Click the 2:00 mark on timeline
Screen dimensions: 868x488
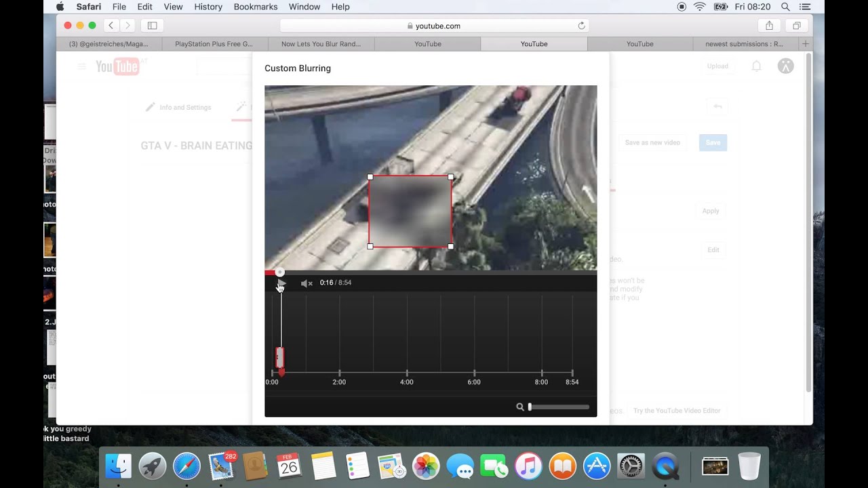point(339,382)
